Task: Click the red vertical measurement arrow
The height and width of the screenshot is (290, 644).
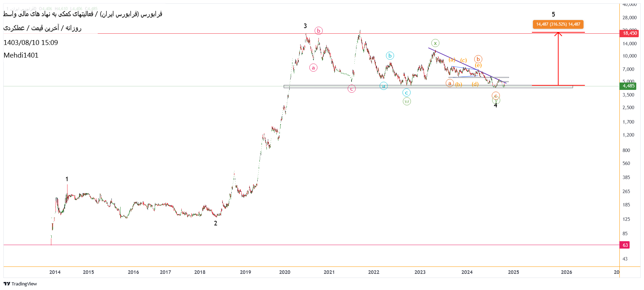Action: pyautogui.click(x=558, y=59)
